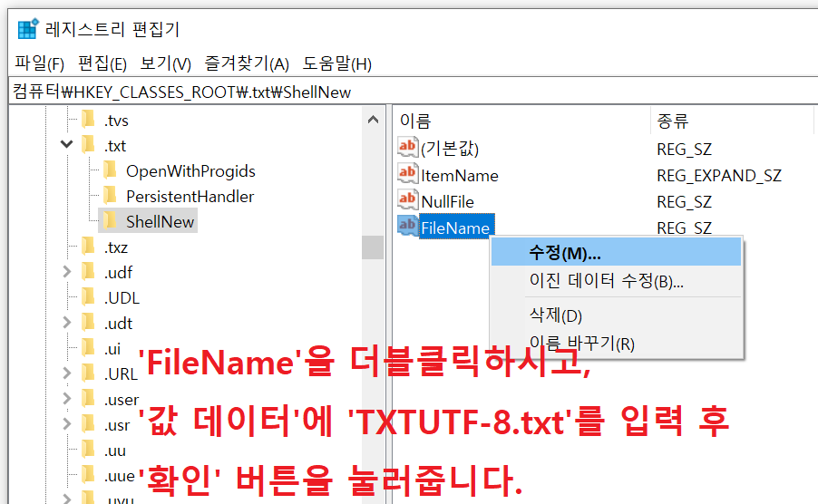Click the OpenWithProgids folder icon
Image resolution: width=818 pixels, height=504 pixels.
(110, 170)
